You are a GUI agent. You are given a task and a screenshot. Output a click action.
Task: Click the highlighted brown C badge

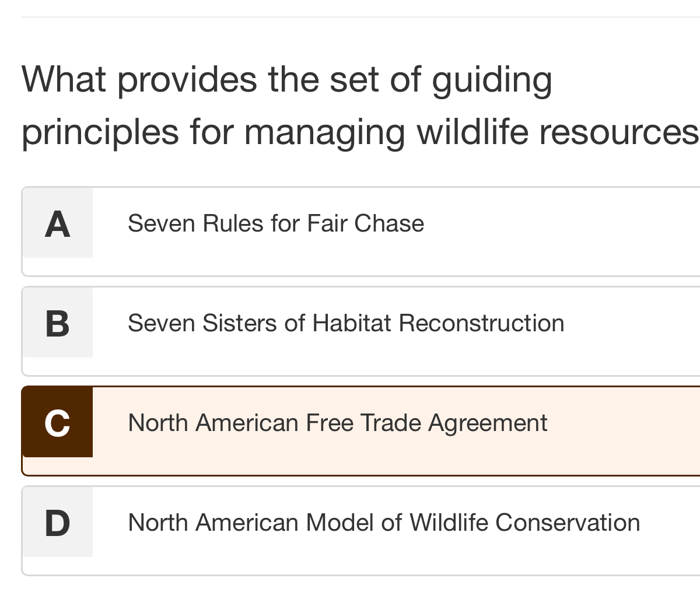tap(57, 422)
